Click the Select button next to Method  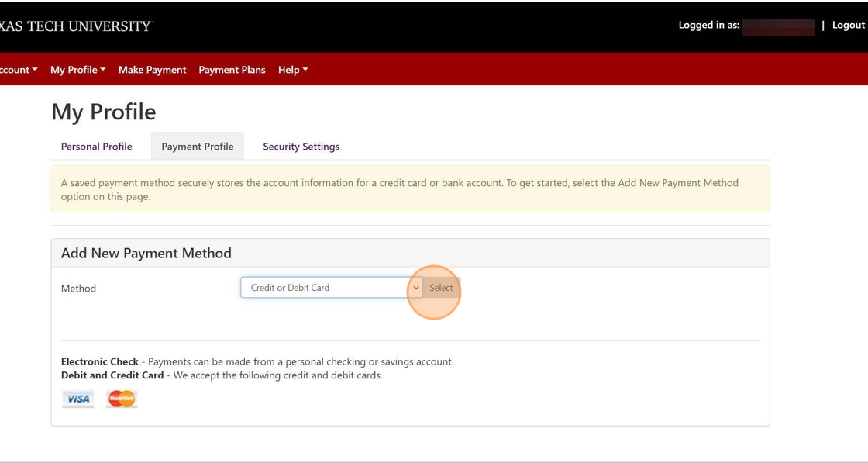click(441, 288)
